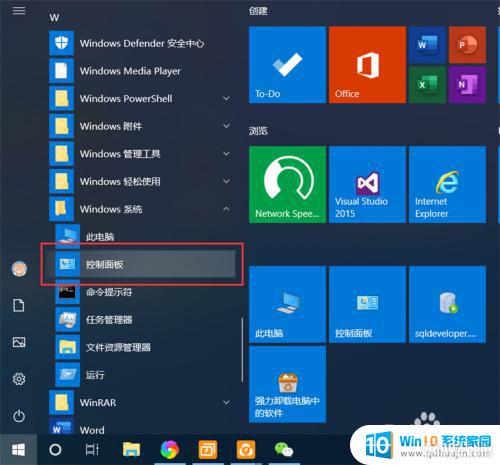Click the Power button icon

(x=19, y=416)
